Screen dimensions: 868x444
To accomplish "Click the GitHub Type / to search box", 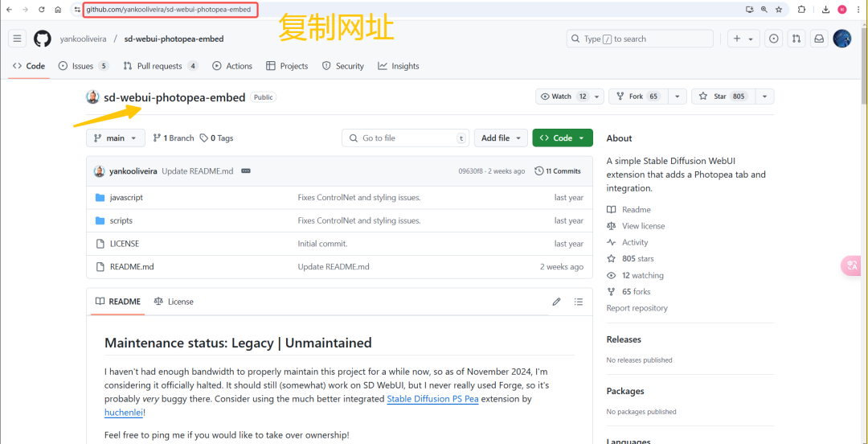I will (640, 39).
